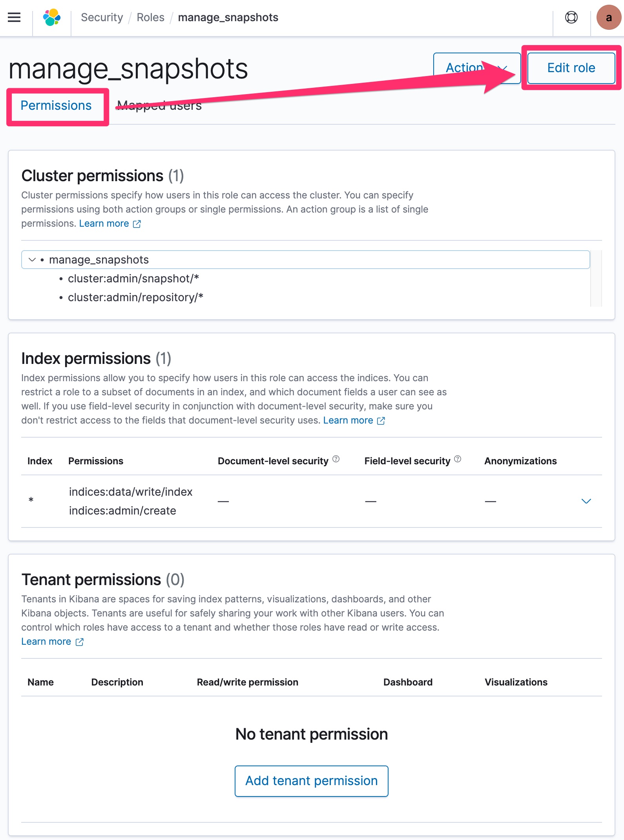Image resolution: width=624 pixels, height=840 pixels.
Task: Go to Roles breadcrumb
Action: point(150,17)
